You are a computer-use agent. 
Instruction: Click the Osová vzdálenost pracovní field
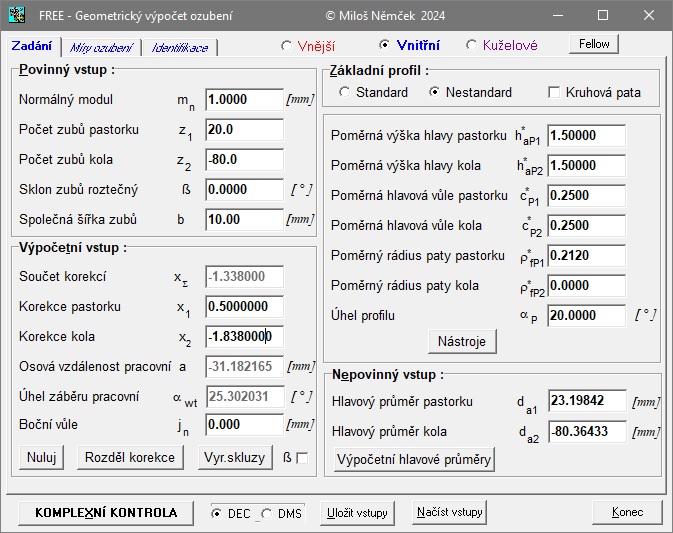point(244,366)
